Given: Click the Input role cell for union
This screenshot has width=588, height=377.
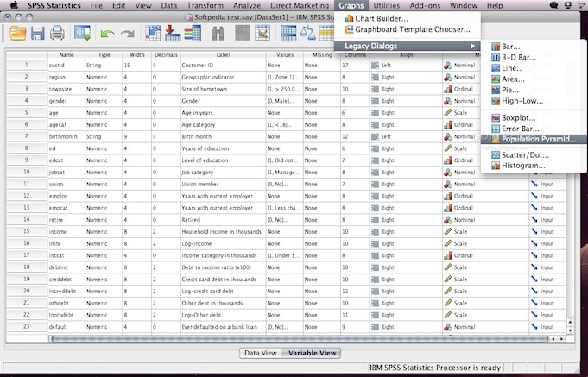Looking at the screenshot, I should click(x=547, y=184).
